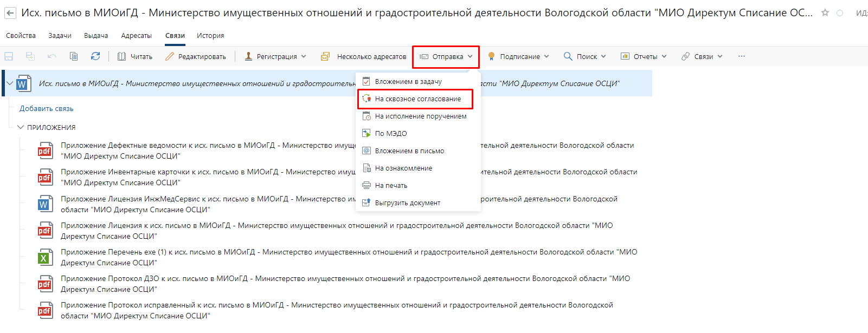Click the back arrow icon
The width and height of the screenshot is (868, 333).
tap(10, 13)
